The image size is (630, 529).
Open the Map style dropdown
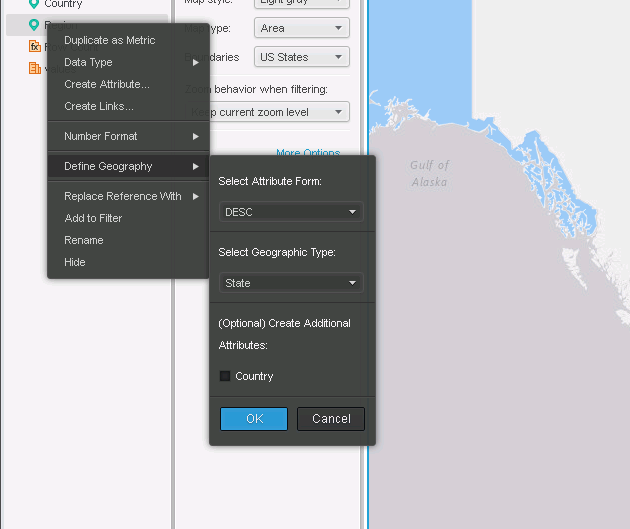click(x=302, y=4)
